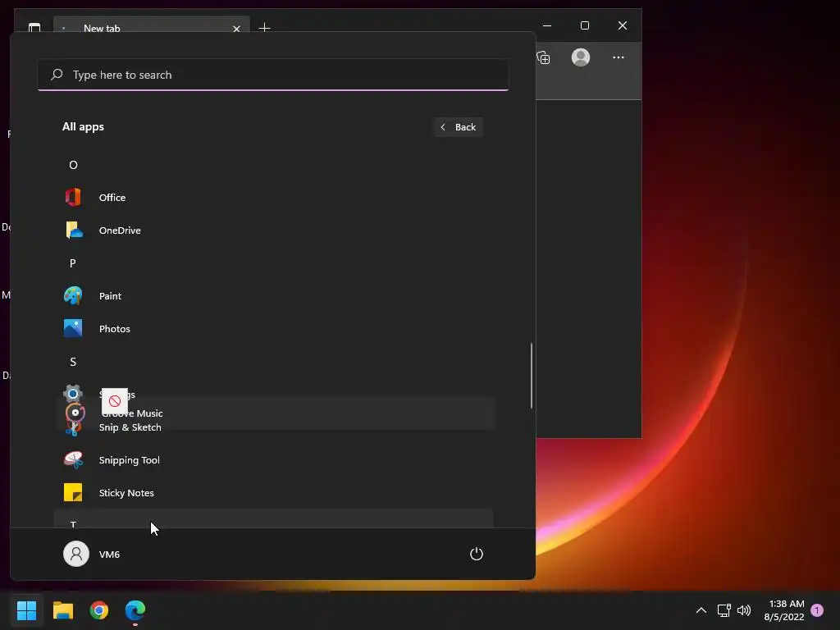Image resolution: width=840 pixels, height=630 pixels.
Task: Focus the Type here to search field
Action: click(273, 75)
